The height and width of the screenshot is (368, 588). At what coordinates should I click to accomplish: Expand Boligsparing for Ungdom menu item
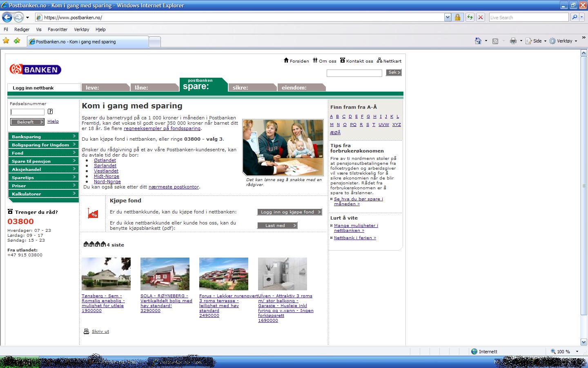[43, 144]
